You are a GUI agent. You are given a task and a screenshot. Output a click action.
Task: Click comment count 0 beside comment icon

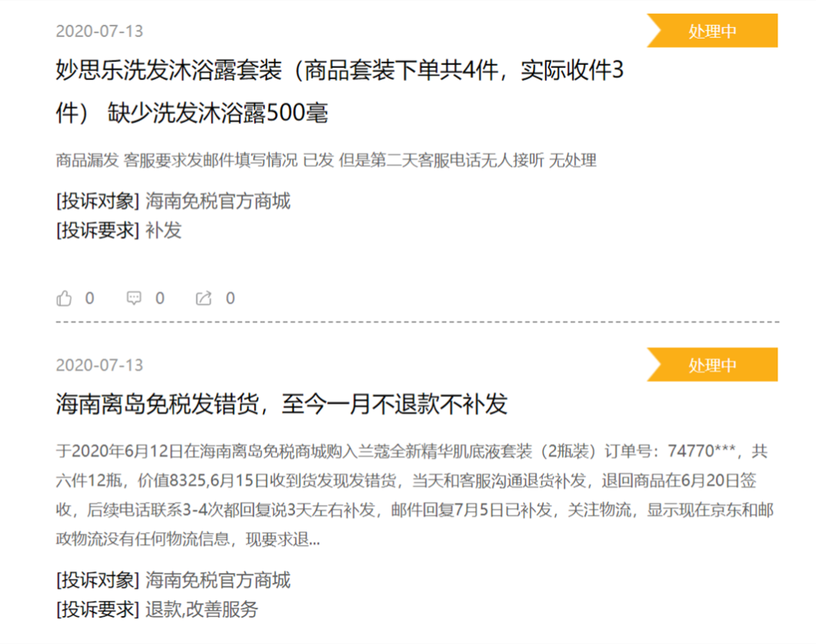pos(159,298)
